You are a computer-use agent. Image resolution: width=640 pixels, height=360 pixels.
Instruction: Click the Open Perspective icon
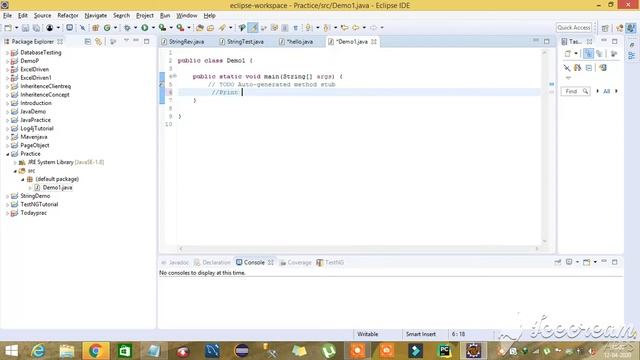[605, 28]
